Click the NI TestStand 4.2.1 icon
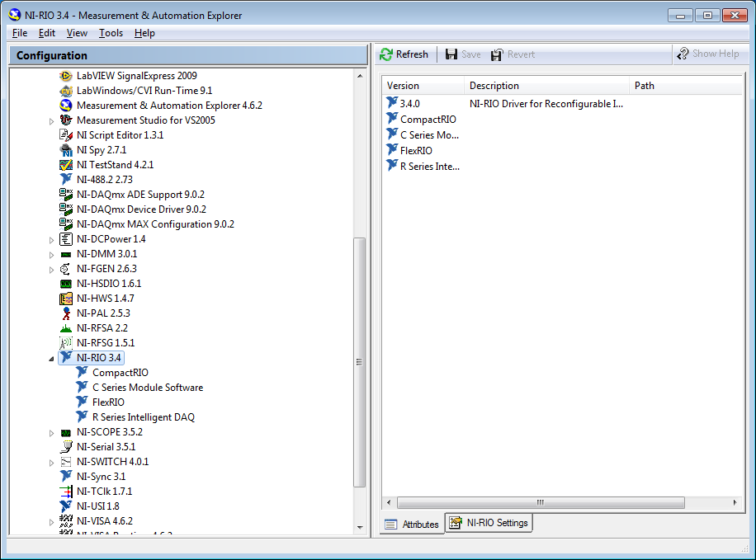This screenshot has width=756, height=560. (65, 165)
